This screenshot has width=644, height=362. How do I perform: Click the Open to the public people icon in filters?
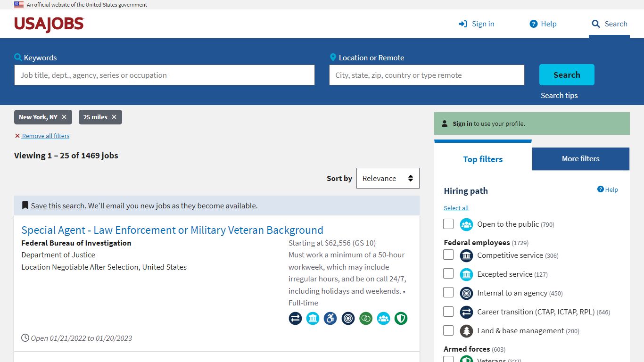(466, 224)
